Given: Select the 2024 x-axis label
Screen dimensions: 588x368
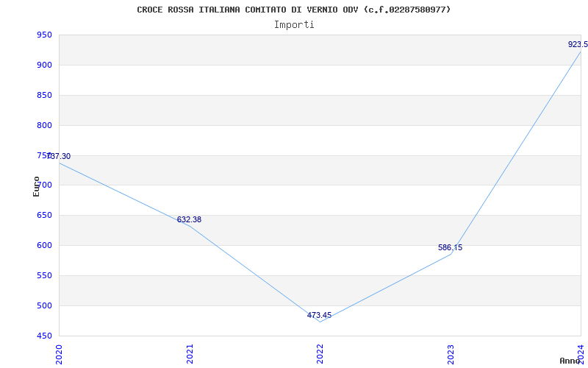Looking at the screenshot, I should coord(581,354).
